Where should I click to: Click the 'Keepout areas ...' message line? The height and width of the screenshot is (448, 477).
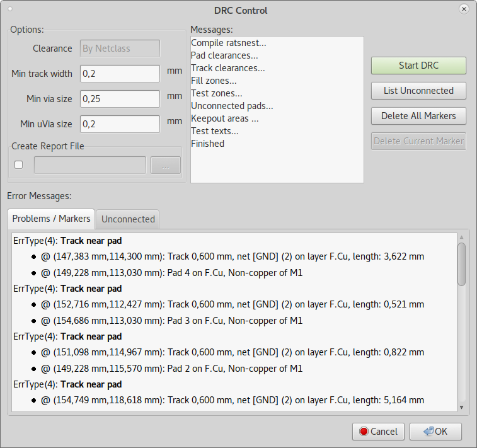pyautogui.click(x=224, y=118)
